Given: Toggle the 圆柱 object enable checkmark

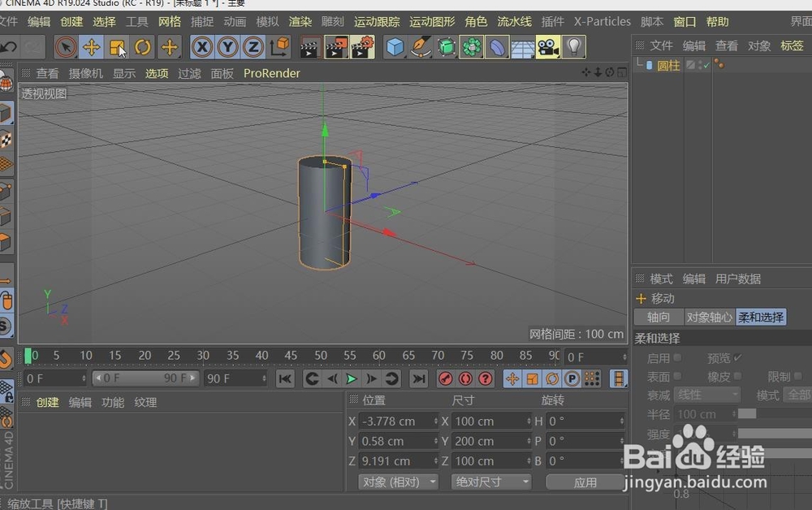Looking at the screenshot, I should pos(706,65).
